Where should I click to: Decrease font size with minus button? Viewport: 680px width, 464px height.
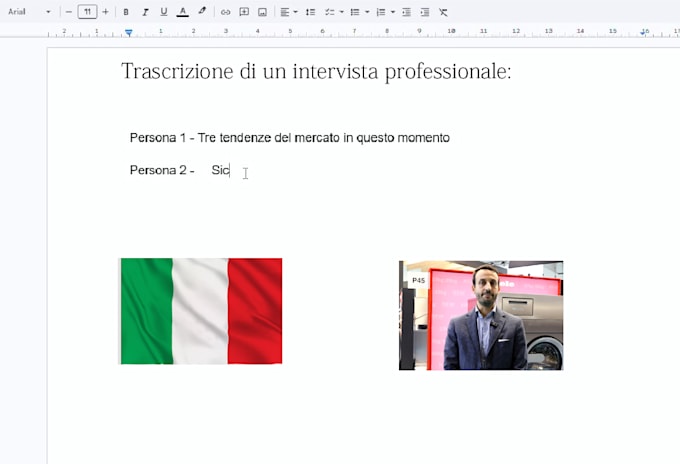point(69,12)
